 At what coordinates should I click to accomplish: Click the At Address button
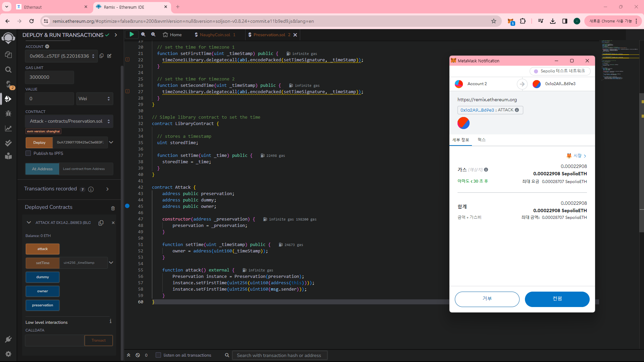pyautogui.click(x=42, y=169)
